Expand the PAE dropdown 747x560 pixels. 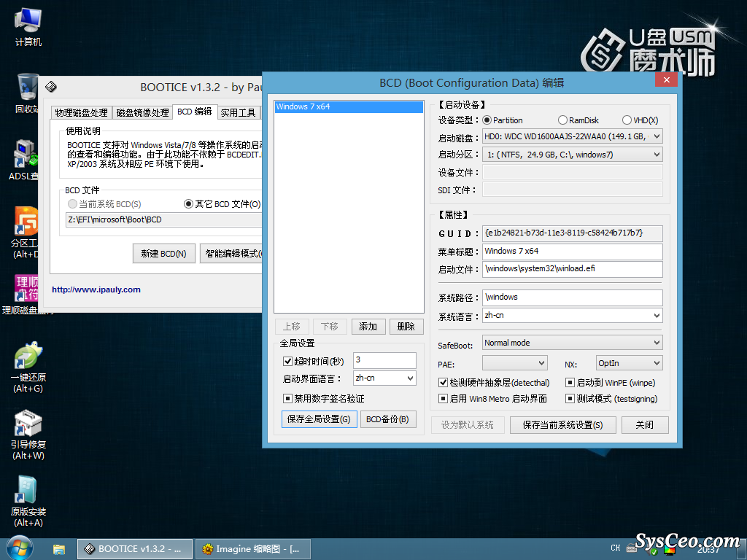542,363
